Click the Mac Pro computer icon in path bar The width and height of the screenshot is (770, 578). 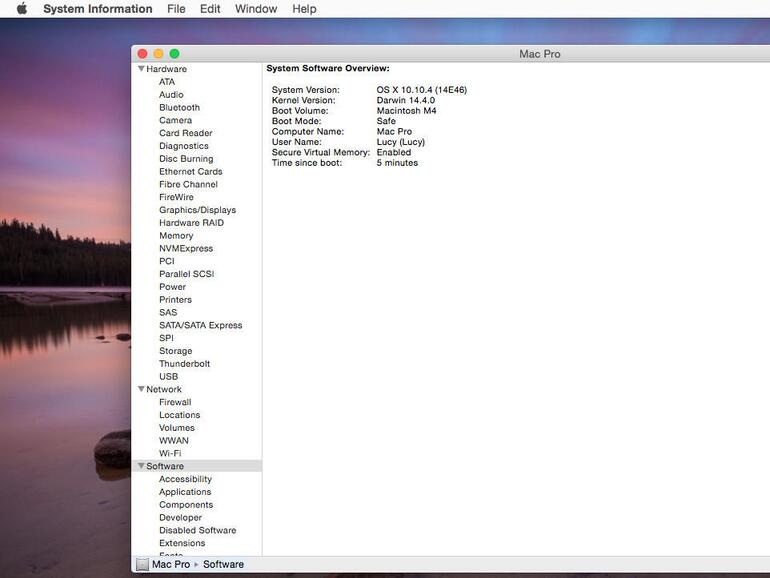(x=142, y=564)
